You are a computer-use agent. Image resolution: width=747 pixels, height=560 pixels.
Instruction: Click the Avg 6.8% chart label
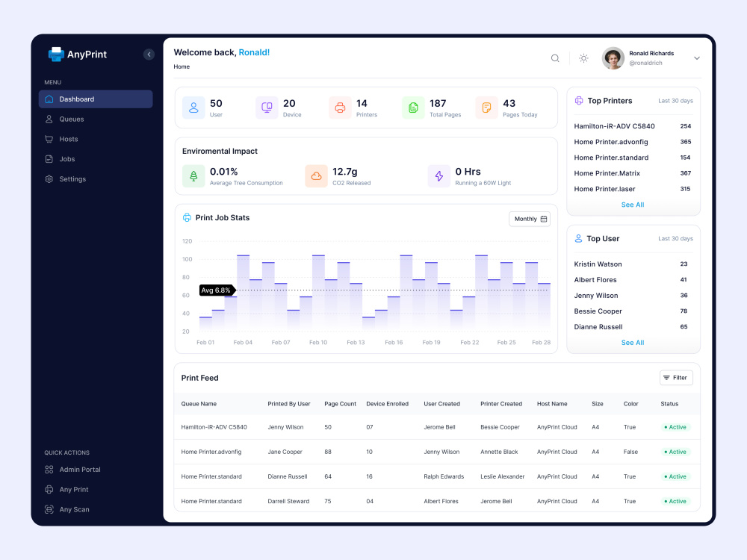[217, 290]
